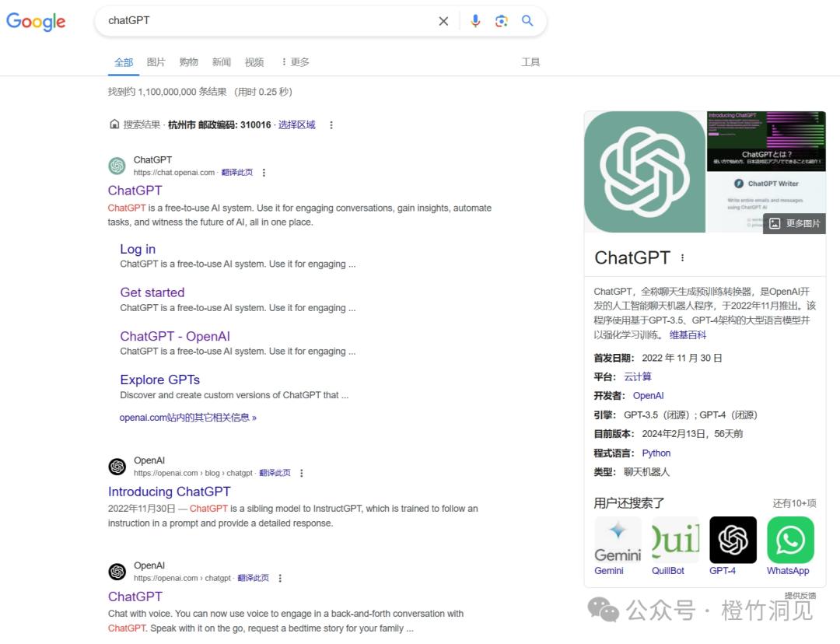The height and width of the screenshot is (644, 840).
Task: Click the QuillBot text label link
Action: (668, 571)
